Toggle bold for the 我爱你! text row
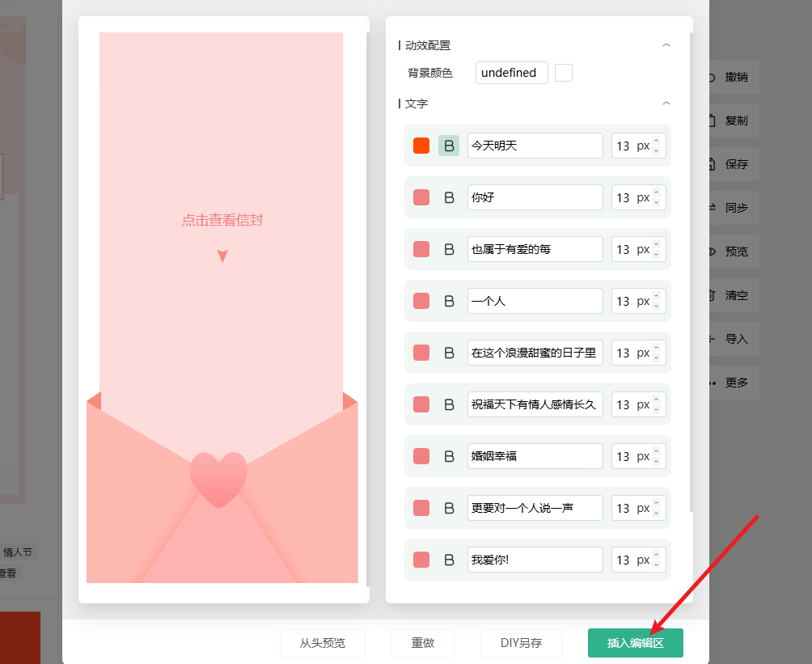The width and height of the screenshot is (812, 664). point(449,560)
